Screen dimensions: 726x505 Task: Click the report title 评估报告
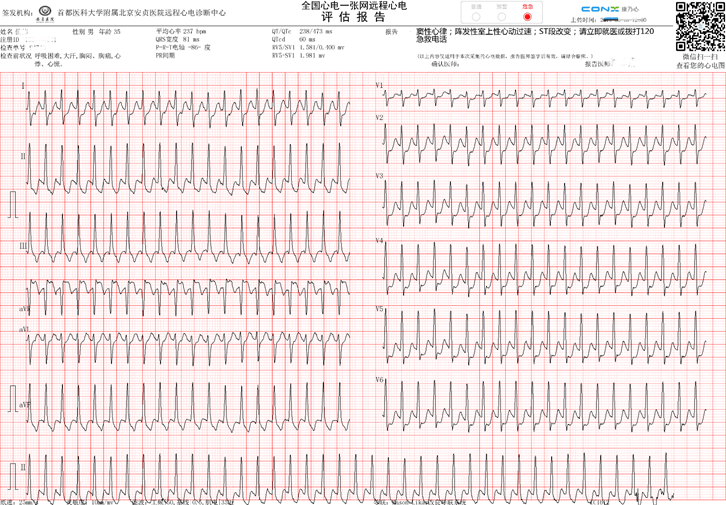coord(354,18)
